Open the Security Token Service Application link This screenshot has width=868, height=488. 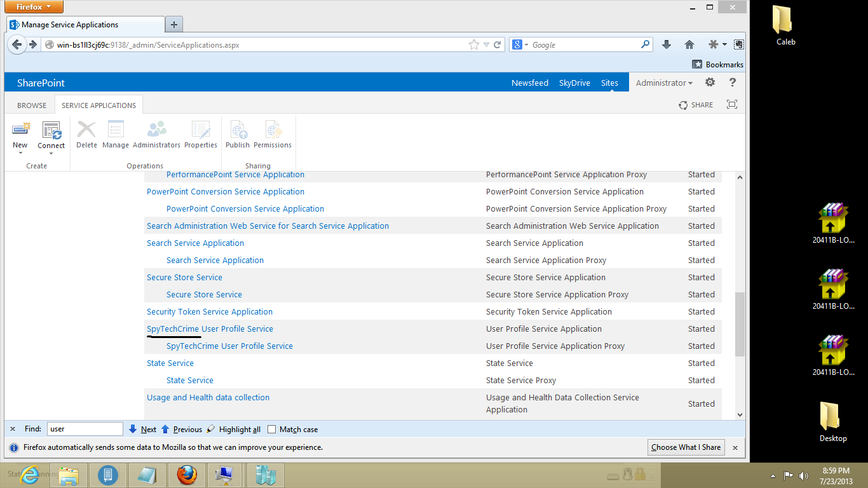[210, 311]
